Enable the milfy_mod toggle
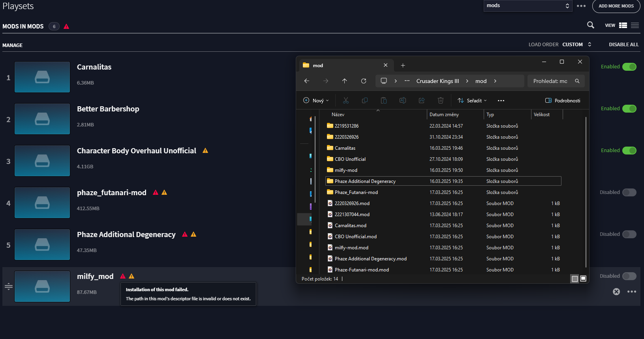This screenshot has width=644, height=339. (629, 276)
